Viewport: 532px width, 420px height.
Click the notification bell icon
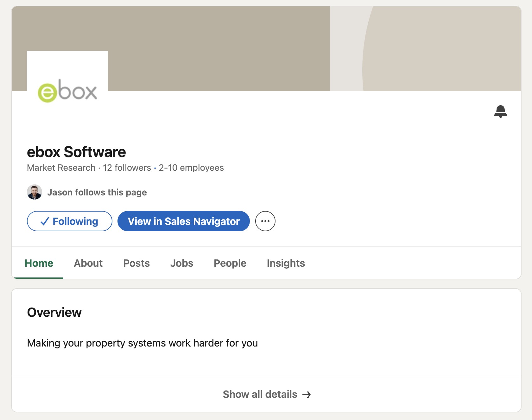pos(501,112)
